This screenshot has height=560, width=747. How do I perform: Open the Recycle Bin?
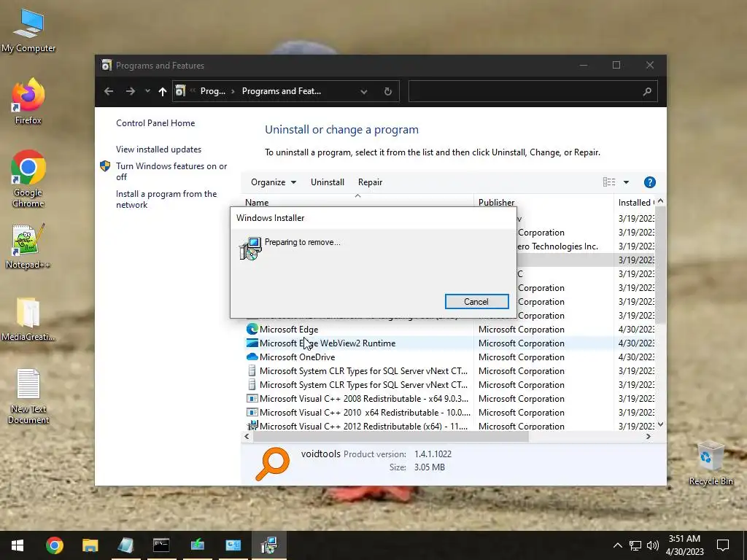tap(711, 463)
